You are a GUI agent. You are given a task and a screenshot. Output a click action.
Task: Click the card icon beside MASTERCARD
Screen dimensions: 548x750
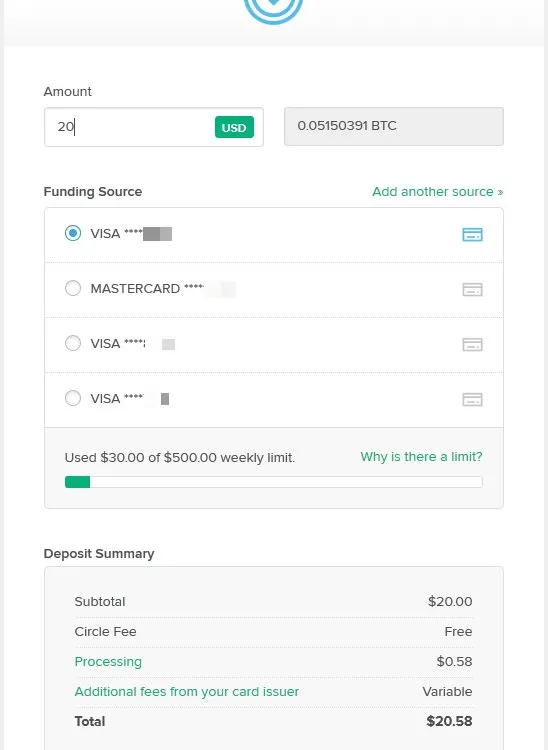pos(472,289)
